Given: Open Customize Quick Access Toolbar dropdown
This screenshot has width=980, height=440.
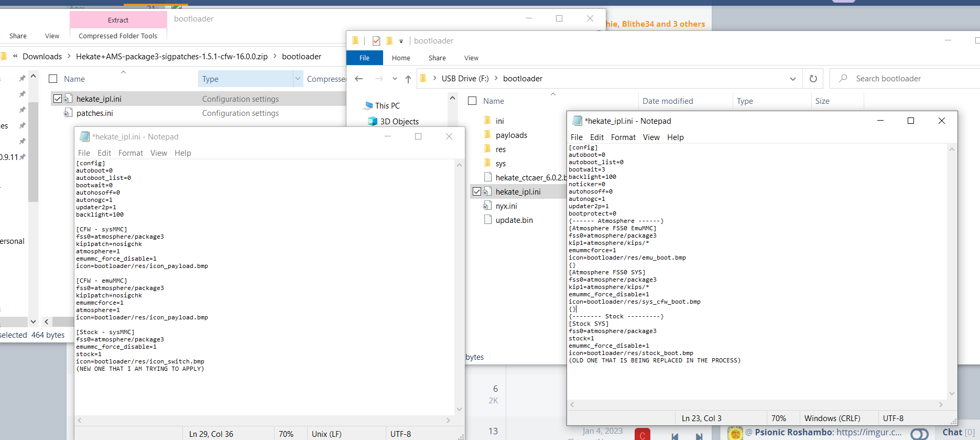Looking at the screenshot, I should tap(401, 41).
